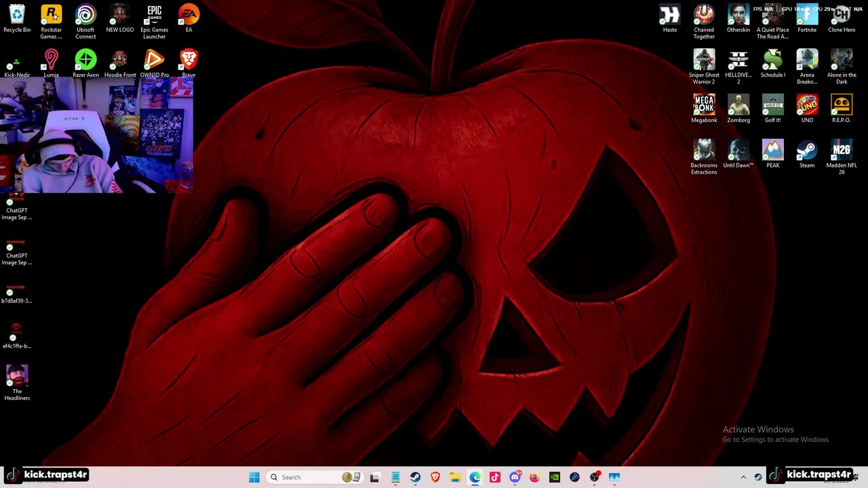Open TikTok app from the taskbar
868x488 pixels.
click(x=495, y=477)
